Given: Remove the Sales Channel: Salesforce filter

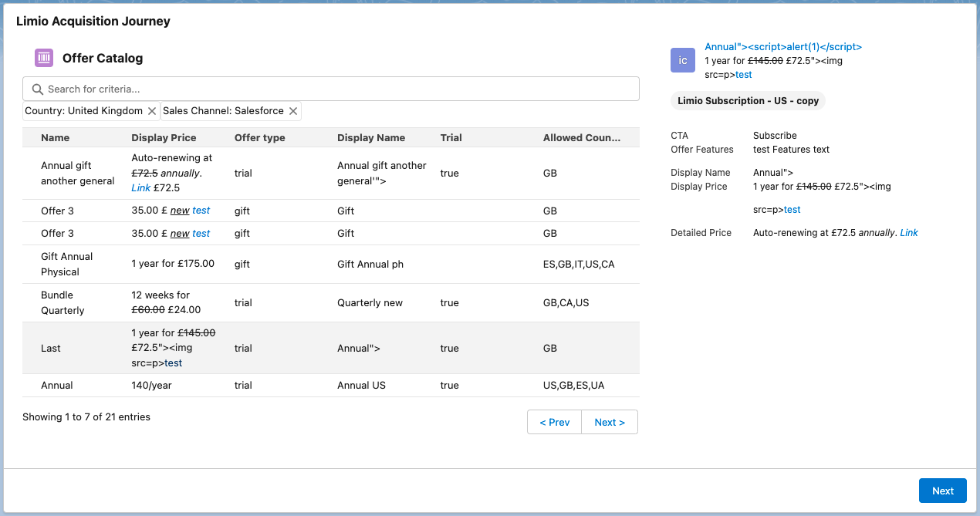Looking at the screenshot, I should pyautogui.click(x=293, y=111).
